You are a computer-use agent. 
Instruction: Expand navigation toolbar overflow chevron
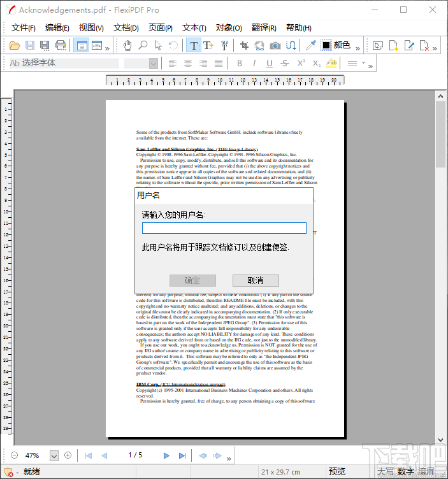click(229, 459)
